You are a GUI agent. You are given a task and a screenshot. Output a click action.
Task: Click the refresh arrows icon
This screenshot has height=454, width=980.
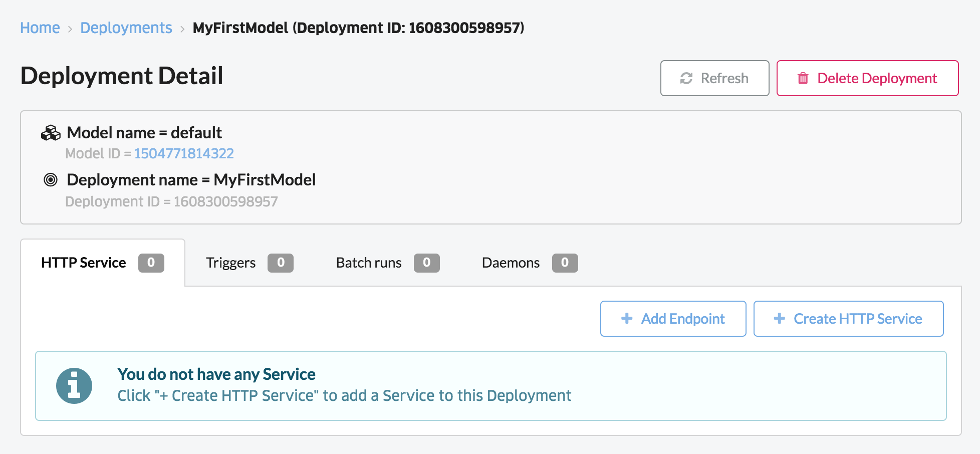(x=686, y=78)
